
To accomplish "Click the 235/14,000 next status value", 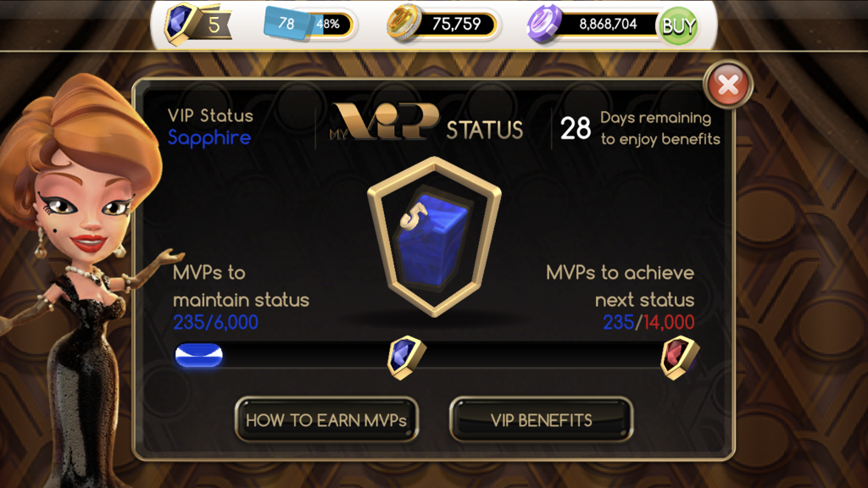I will [648, 322].
